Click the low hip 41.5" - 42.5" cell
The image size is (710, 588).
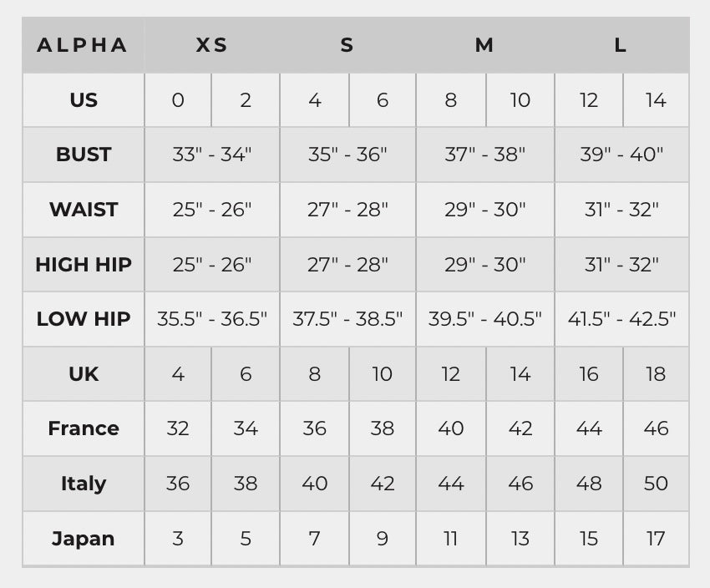coord(621,319)
